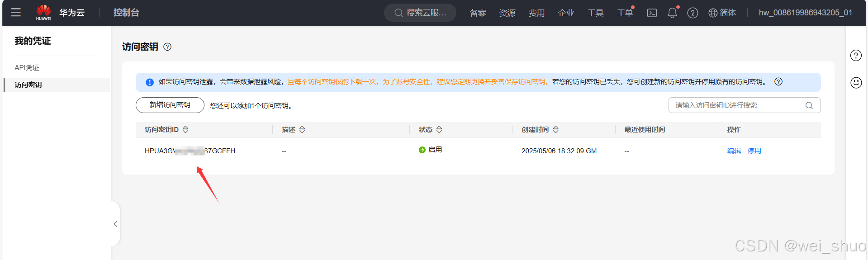This screenshot has width=868, height=260.
Task: Click 编辑 for the access key
Action: [734, 151]
